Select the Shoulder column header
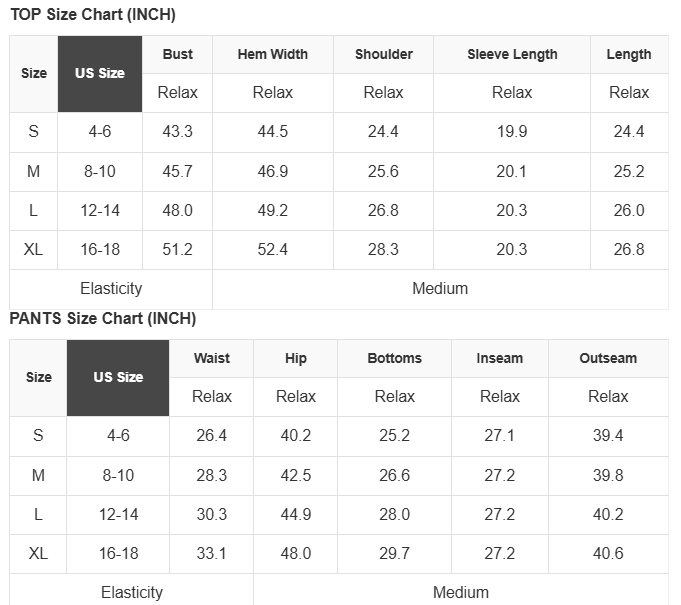681x605 pixels. pyautogui.click(x=383, y=54)
